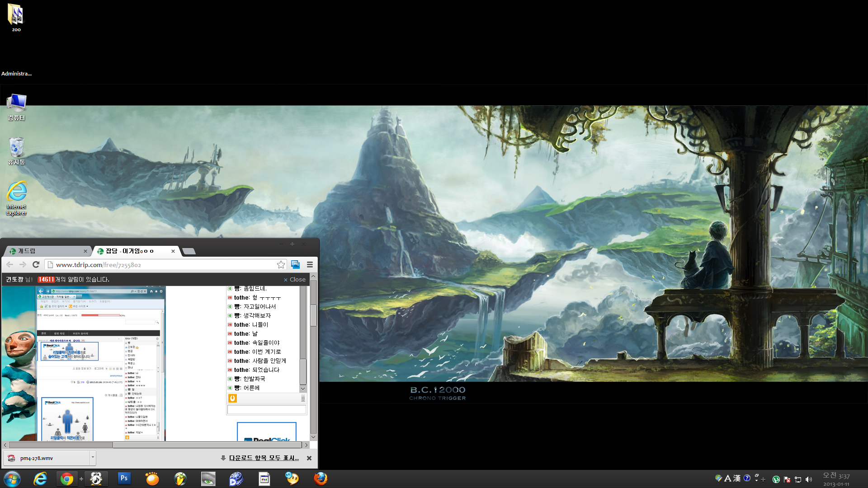The height and width of the screenshot is (488, 868).
Task: Open Firefox from the taskbar
Action: point(321,479)
